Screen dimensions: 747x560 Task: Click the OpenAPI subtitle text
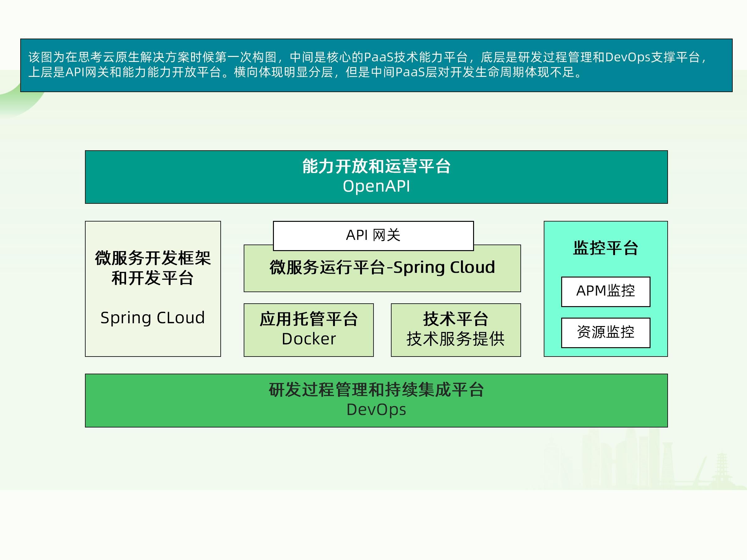point(376,186)
